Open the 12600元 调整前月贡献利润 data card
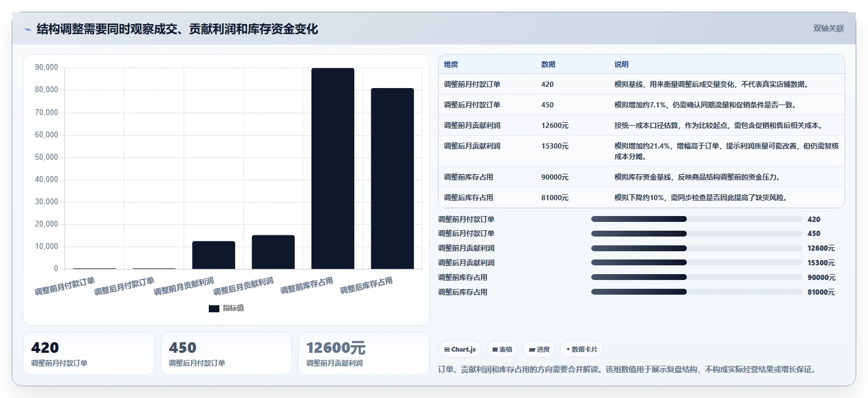 point(364,353)
